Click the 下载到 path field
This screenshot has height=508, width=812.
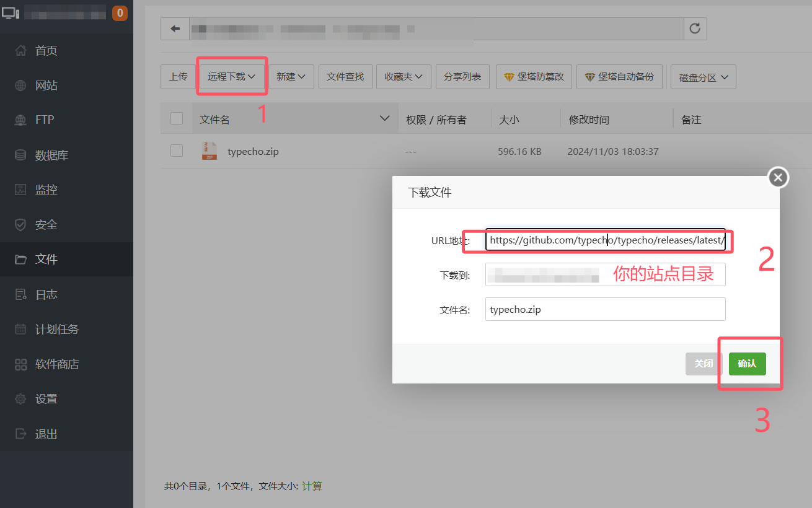coord(606,274)
